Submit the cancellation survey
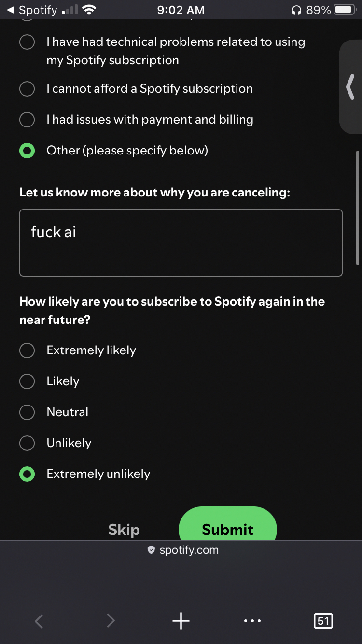The image size is (362, 644). [227, 527]
